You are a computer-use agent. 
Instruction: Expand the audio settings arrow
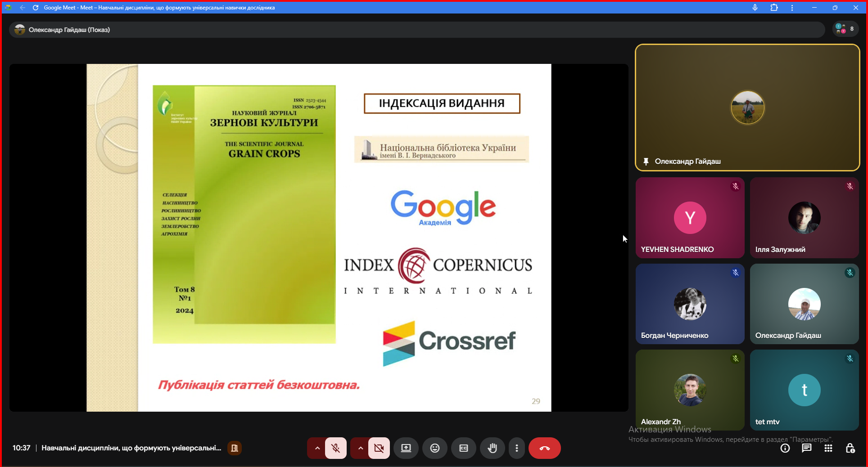tap(317, 448)
